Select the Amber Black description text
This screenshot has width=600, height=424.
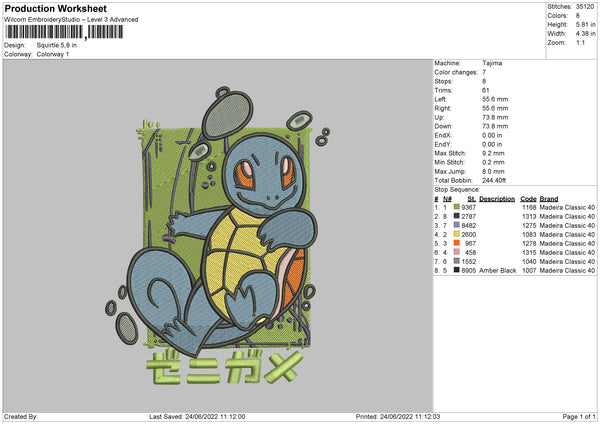click(497, 270)
